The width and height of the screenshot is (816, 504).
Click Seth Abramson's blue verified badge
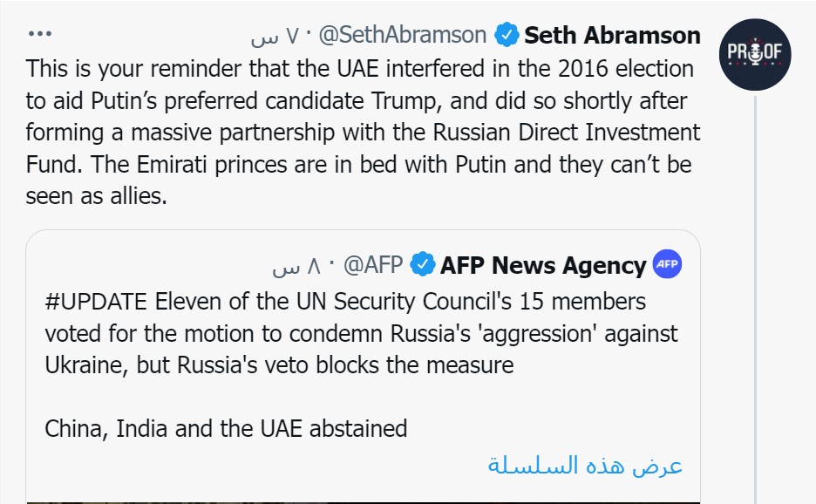(x=507, y=36)
